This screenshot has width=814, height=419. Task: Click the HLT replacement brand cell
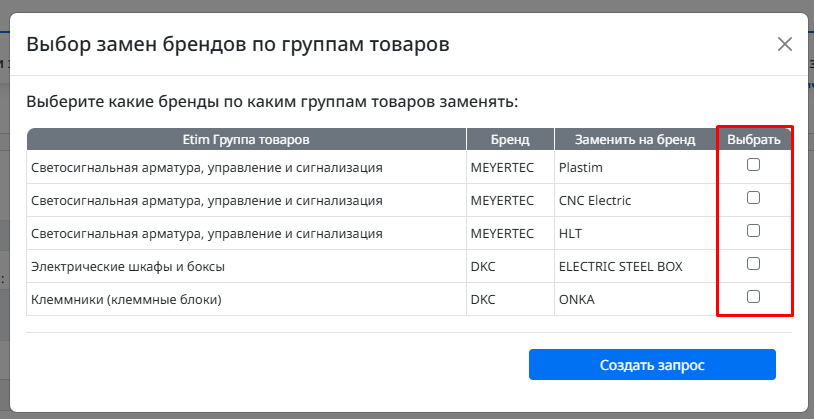[x=635, y=233]
